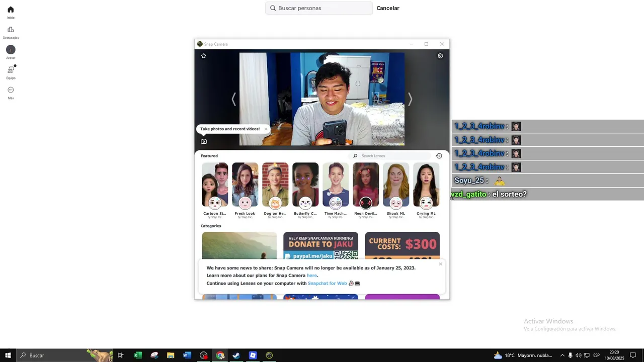Click the Search Lenses field
Image resolution: width=644 pixels, height=362 pixels.
click(390, 156)
